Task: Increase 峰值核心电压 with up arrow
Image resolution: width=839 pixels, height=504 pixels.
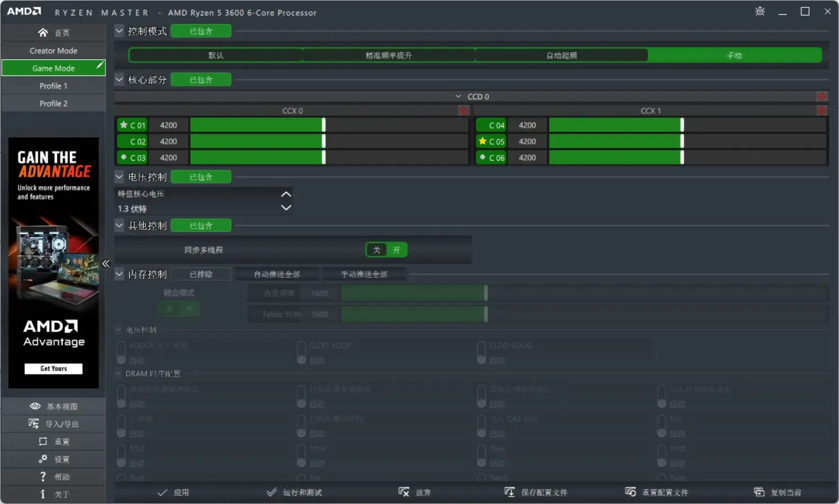Action: (286, 194)
